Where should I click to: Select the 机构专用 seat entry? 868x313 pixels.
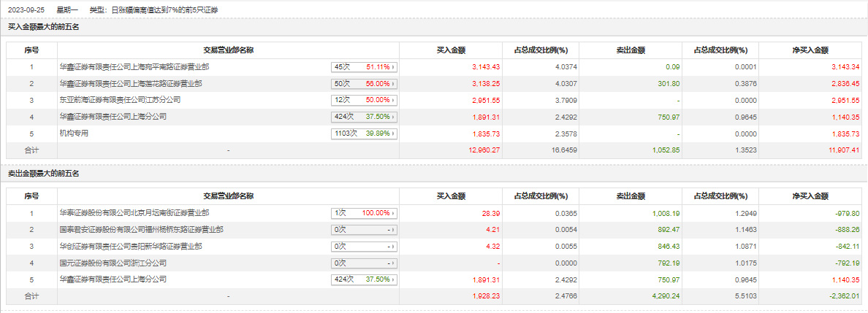[74, 134]
